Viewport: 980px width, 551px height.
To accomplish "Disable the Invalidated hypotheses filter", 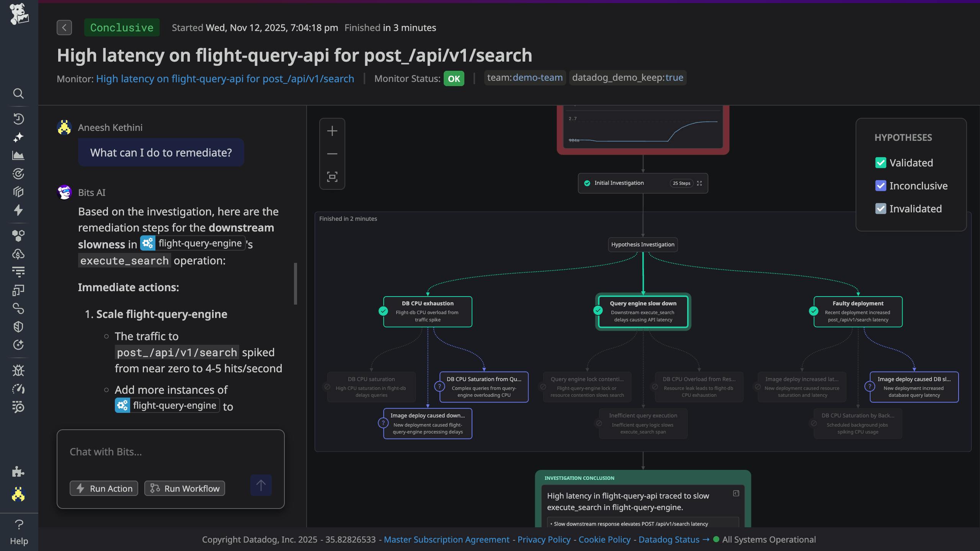I will tap(882, 209).
